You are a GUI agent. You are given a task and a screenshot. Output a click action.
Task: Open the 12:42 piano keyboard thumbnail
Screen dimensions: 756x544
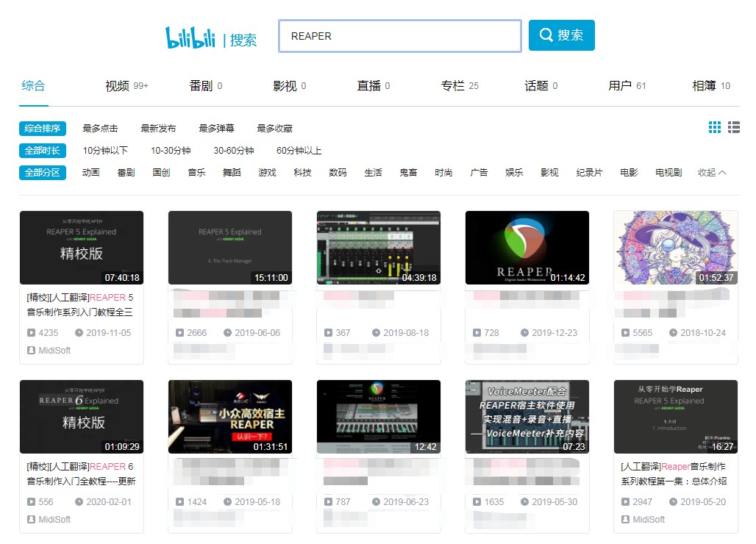click(379, 417)
